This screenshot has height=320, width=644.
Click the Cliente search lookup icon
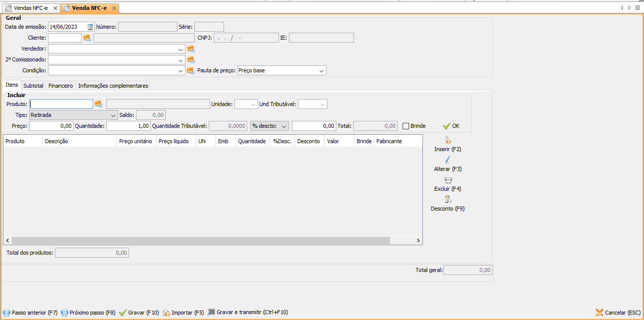pos(87,38)
